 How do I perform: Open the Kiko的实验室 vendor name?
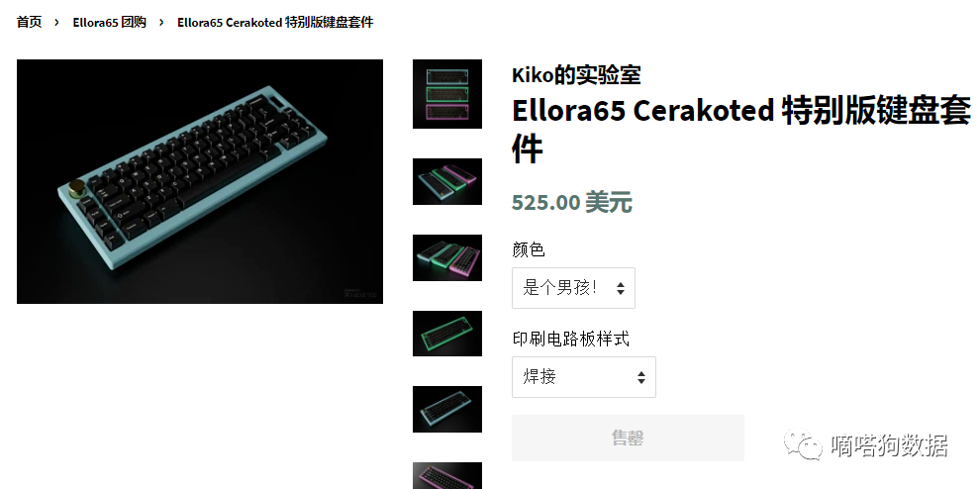click(x=576, y=75)
